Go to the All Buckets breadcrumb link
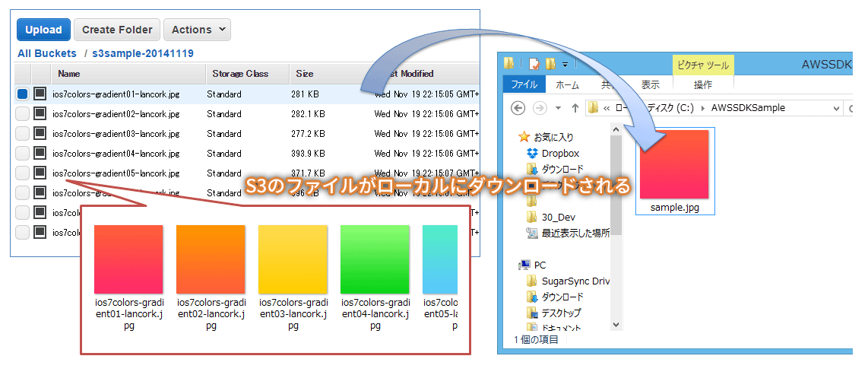Viewport: 868px width, 375px height. click(x=47, y=54)
